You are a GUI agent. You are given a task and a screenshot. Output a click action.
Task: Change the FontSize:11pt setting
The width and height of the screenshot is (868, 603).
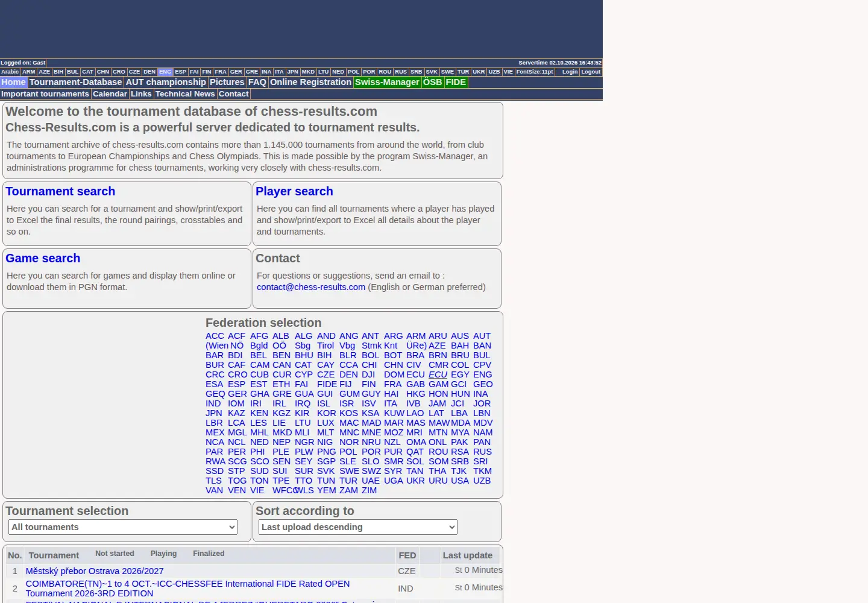pos(535,72)
